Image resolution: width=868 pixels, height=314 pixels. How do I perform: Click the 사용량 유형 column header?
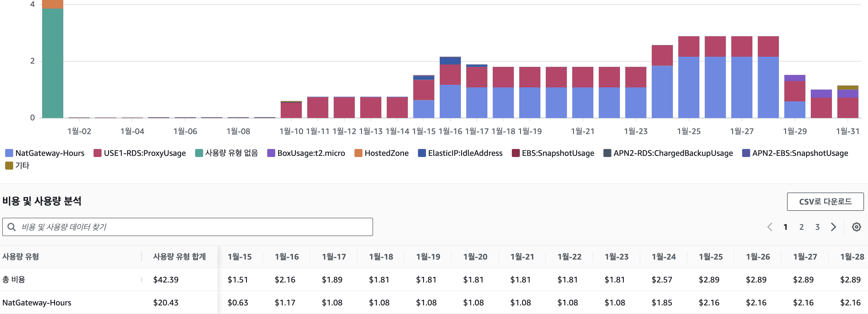tap(21, 257)
